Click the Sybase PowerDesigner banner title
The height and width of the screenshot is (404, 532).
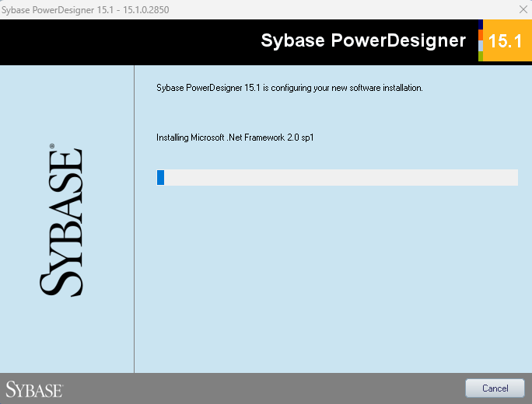click(x=363, y=40)
